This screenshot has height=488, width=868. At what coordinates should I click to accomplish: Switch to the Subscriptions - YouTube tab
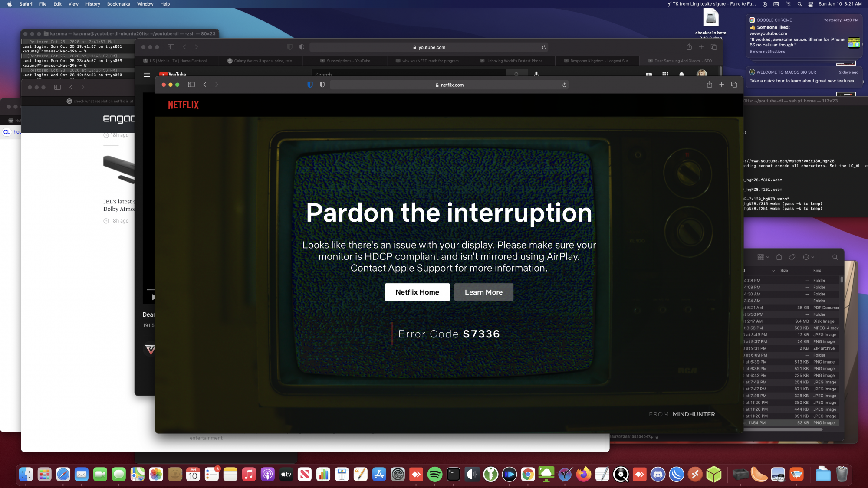pyautogui.click(x=345, y=61)
